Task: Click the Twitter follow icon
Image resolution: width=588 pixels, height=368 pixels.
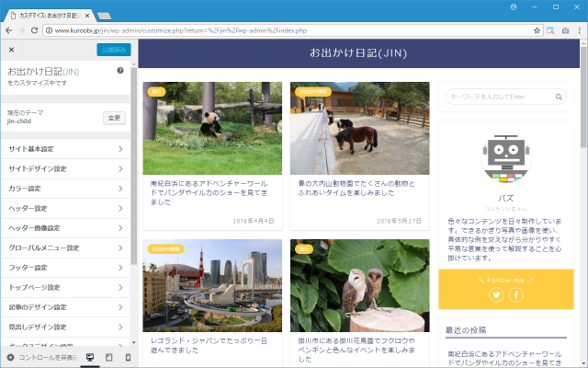Action: coord(497,294)
